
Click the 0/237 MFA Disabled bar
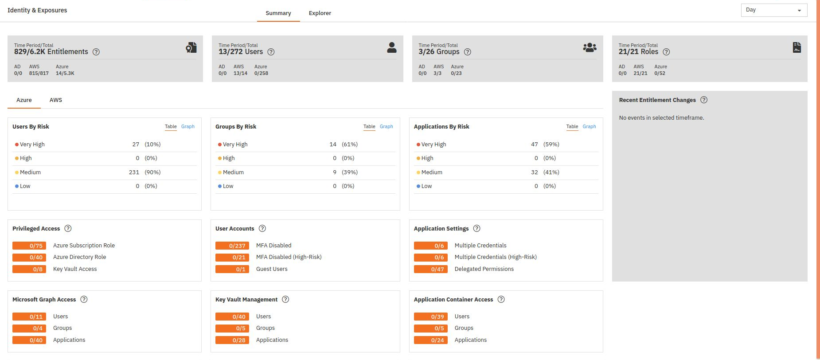[x=232, y=245]
